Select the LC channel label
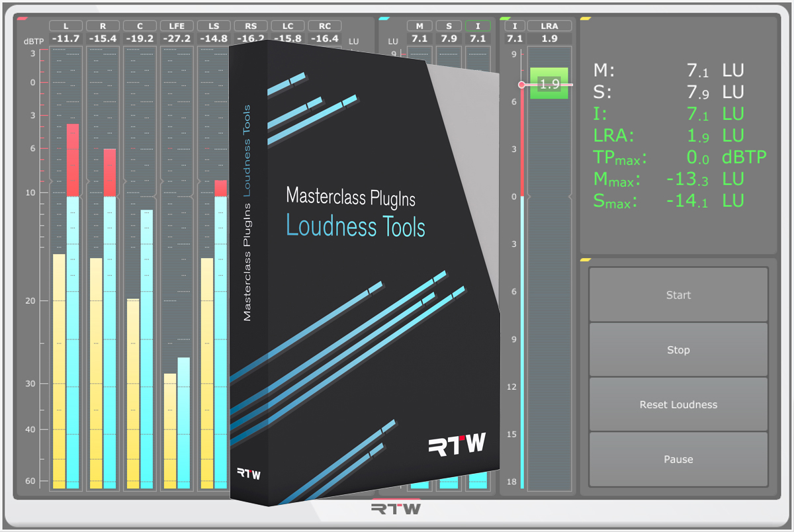 point(288,26)
